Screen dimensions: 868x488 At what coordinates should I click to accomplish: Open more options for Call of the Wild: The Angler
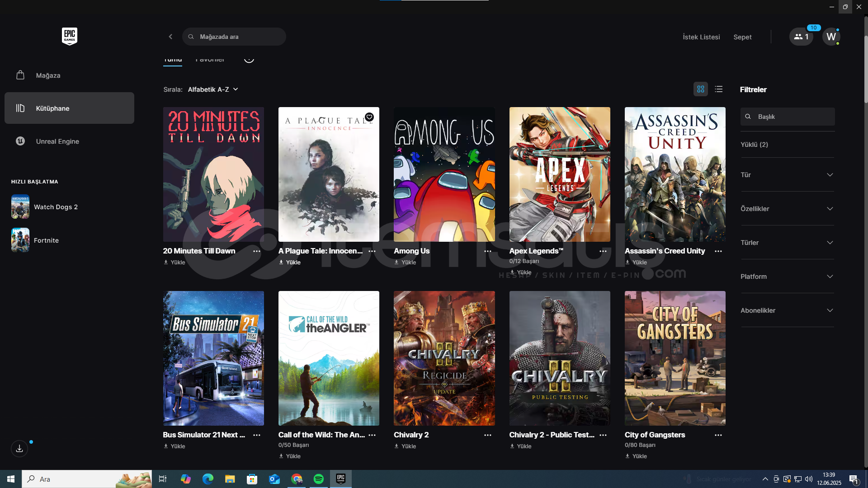pos(372,435)
